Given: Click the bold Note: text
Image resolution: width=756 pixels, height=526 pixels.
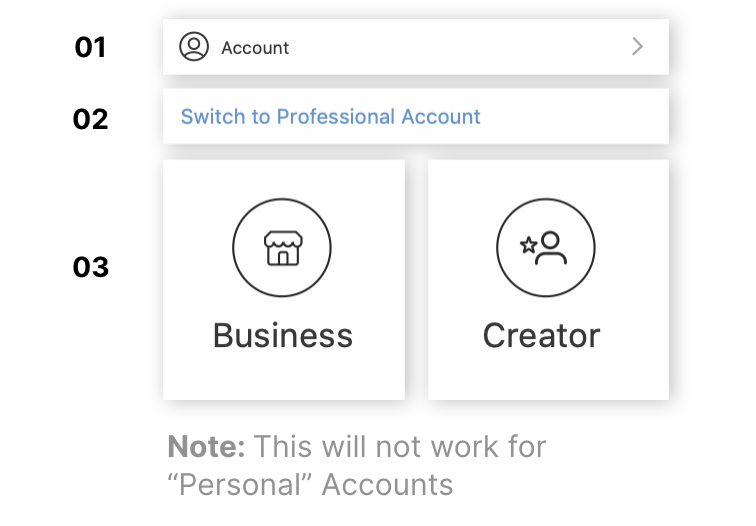Looking at the screenshot, I should [206, 446].
